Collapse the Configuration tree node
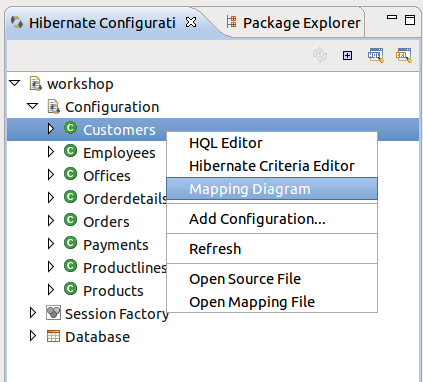The height and width of the screenshot is (382, 423). coord(33,106)
